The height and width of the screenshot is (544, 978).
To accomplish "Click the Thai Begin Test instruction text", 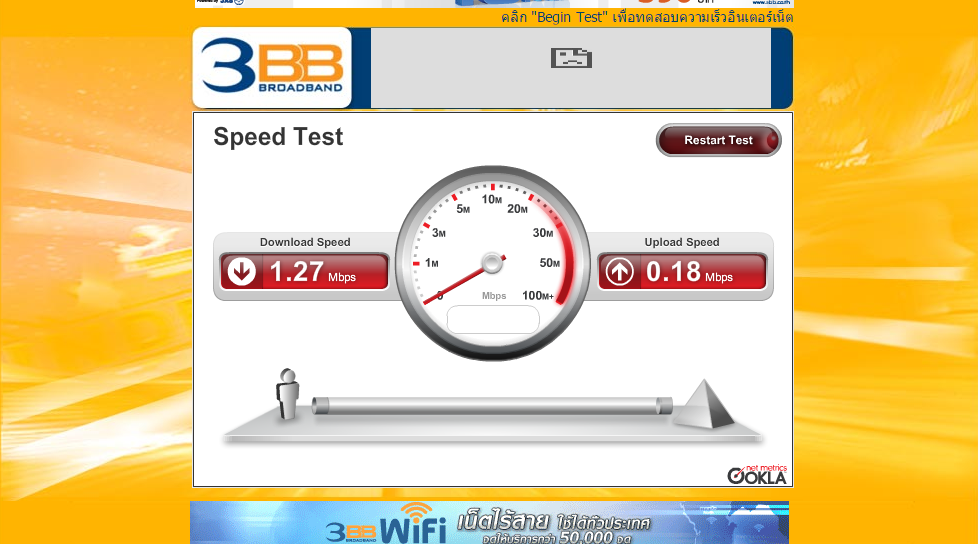I will pos(647,17).
